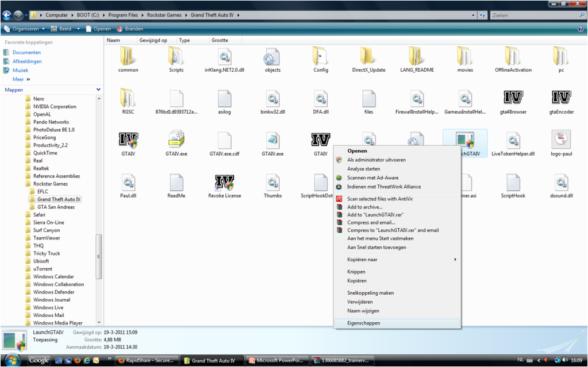Sort by Naam column header
Viewport: 588px width, 367px height.
(x=120, y=40)
